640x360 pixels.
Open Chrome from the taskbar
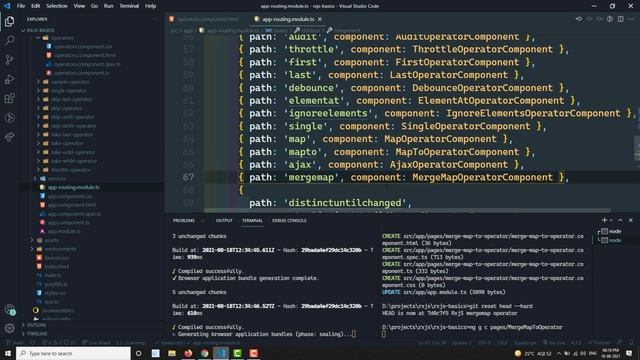(204, 353)
